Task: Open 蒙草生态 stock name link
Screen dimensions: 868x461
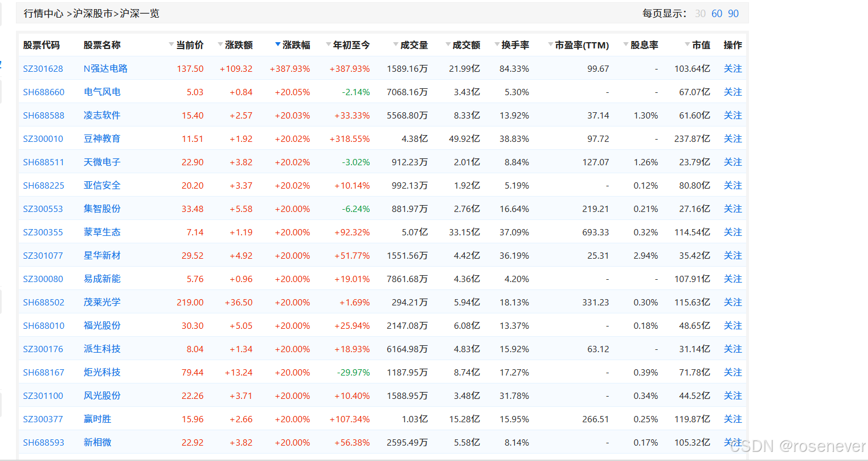Action: tap(102, 232)
